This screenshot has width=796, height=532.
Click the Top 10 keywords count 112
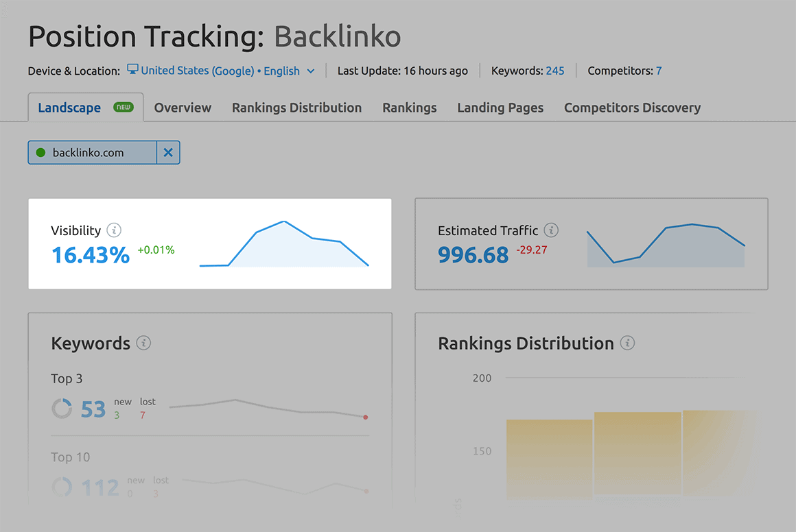(100, 487)
